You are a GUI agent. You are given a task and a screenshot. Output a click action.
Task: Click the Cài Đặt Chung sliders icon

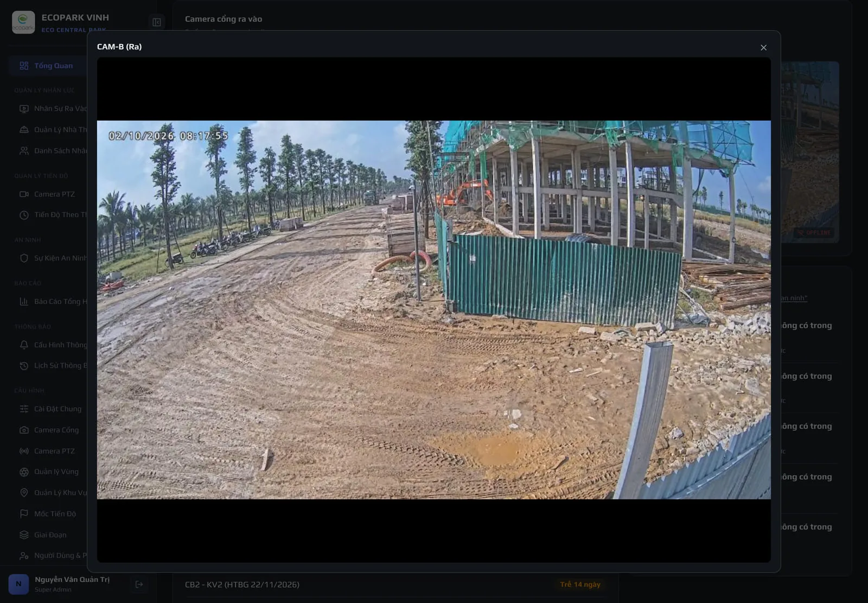click(x=24, y=409)
